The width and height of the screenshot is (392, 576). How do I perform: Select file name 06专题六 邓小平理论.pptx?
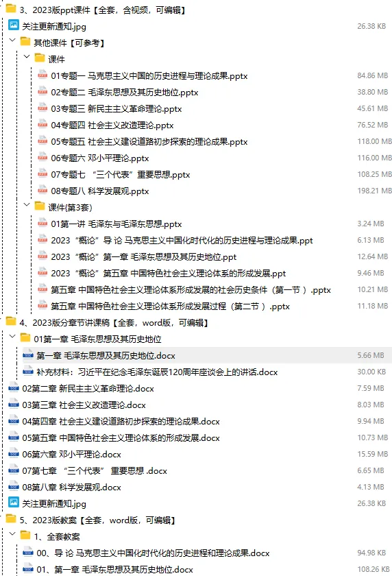[100, 158]
